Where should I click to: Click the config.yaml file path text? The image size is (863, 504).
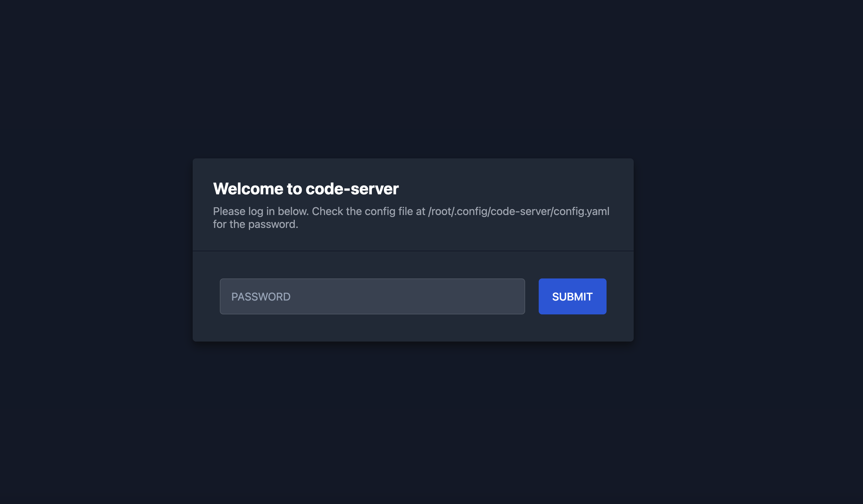(x=518, y=212)
